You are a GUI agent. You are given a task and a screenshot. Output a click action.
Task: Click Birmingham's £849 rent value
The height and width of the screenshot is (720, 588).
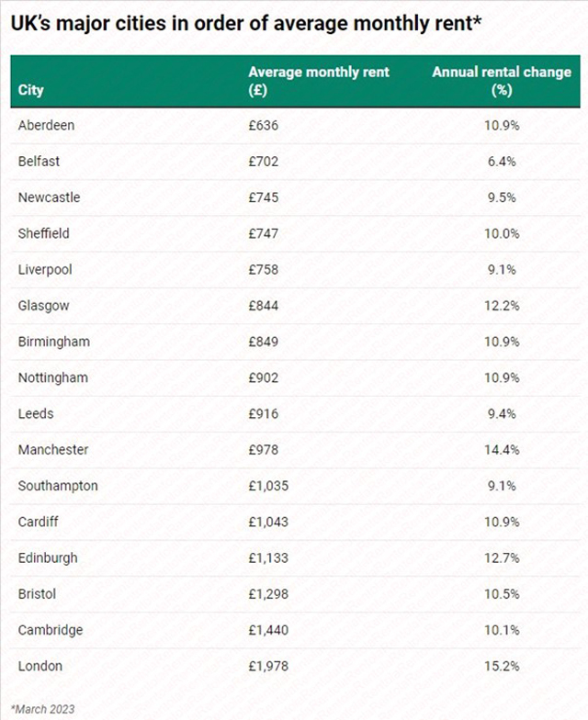pyautogui.click(x=263, y=342)
